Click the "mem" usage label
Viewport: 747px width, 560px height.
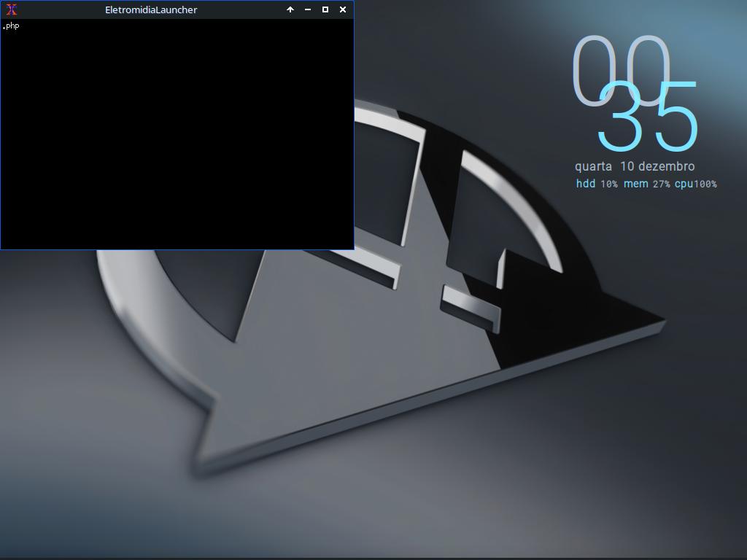click(635, 184)
